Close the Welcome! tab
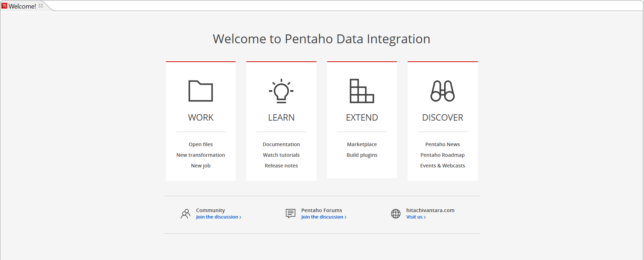This screenshot has height=260, width=644. (41, 6)
